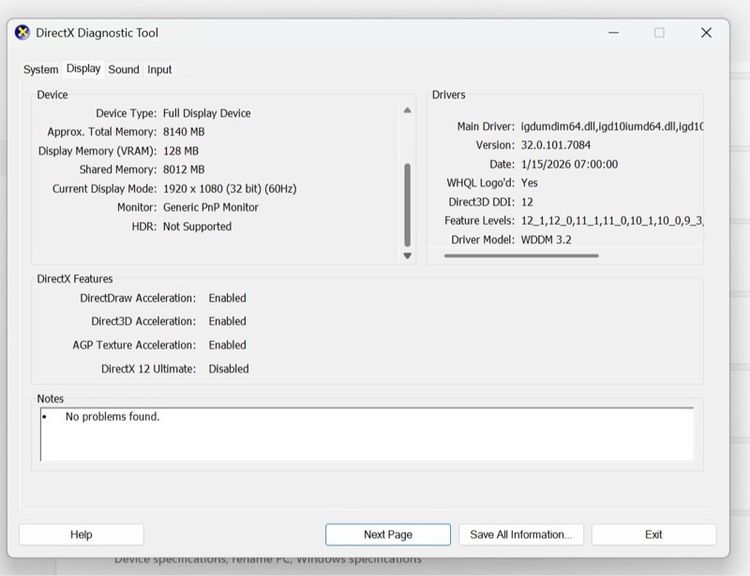Click the Help button

[x=81, y=534]
